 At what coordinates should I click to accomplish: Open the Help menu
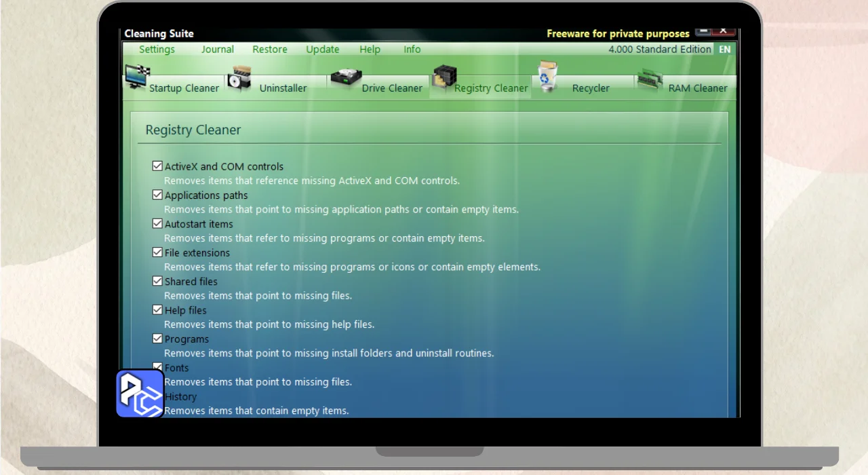click(370, 50)
